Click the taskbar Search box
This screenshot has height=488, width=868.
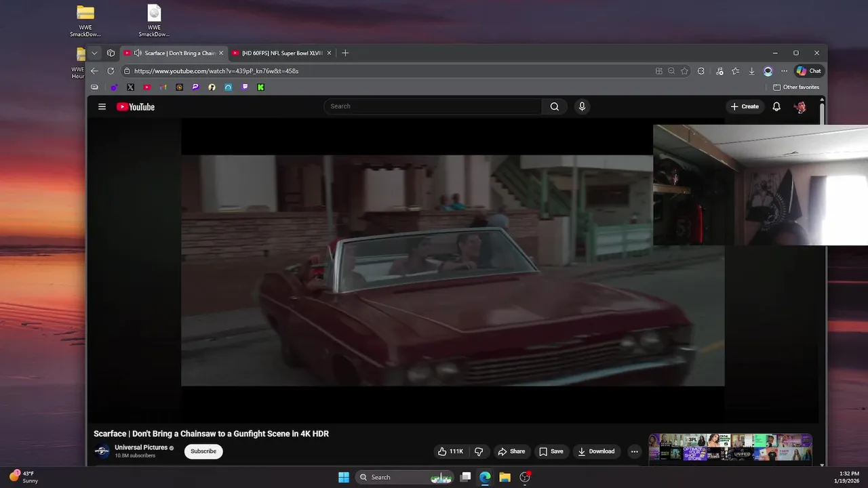coord(404,477)
